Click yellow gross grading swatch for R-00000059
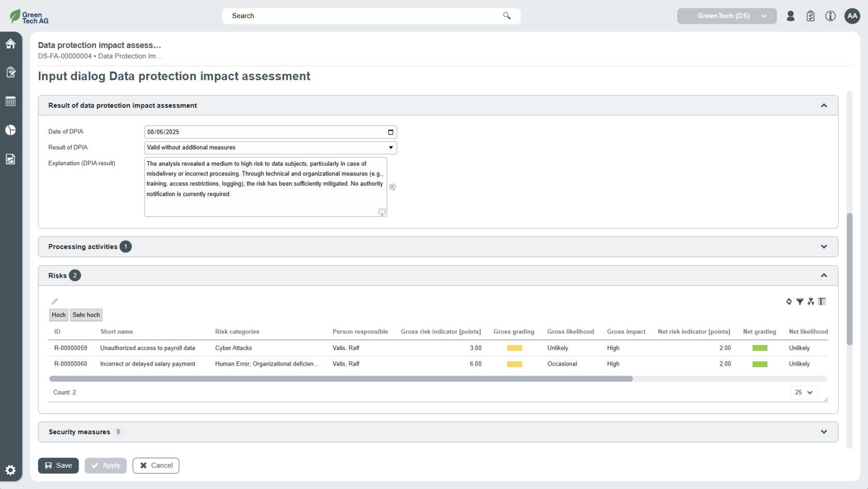This screenshot has height=489, width=868. click(514, 348)
